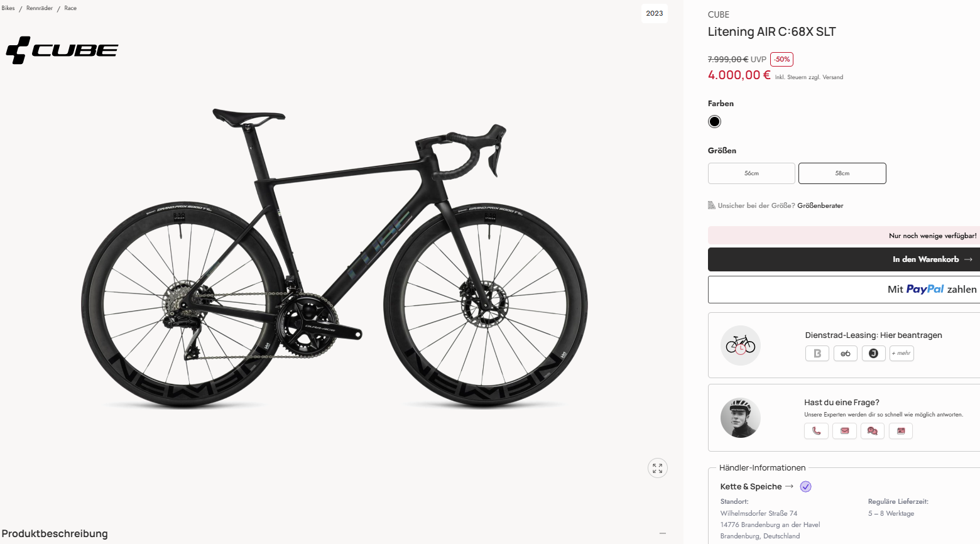
Task: Open the Rennräder breadcrumb
Action: pyautogui.click(x=40, y=8)
